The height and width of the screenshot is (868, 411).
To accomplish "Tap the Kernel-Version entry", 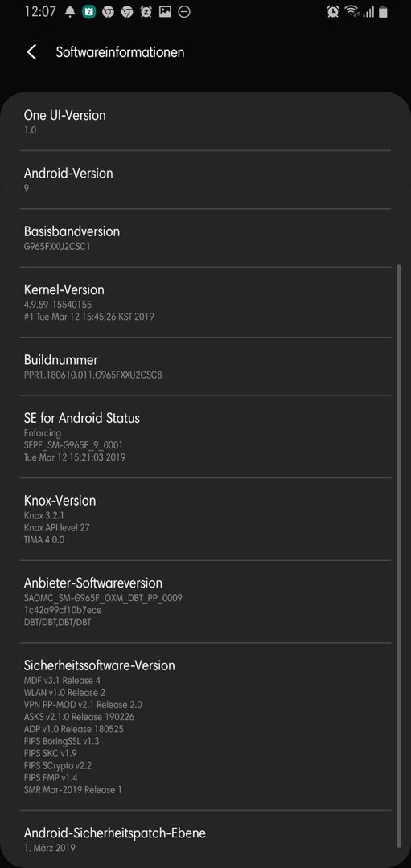I will pos(206,301).
